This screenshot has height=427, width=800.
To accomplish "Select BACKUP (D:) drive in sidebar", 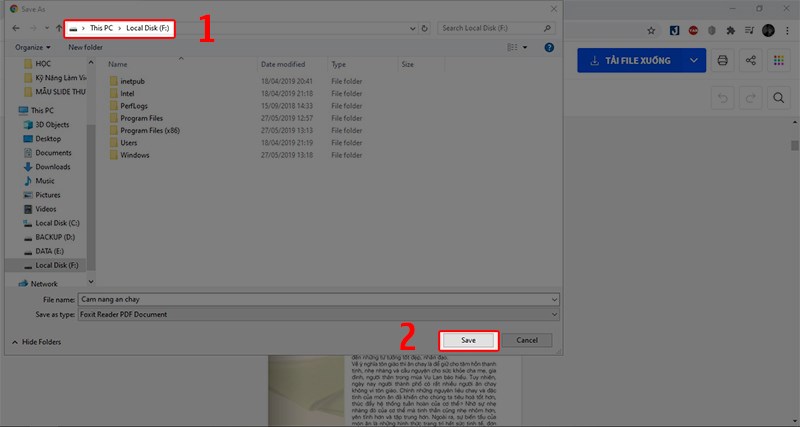I will click(55, 237).
